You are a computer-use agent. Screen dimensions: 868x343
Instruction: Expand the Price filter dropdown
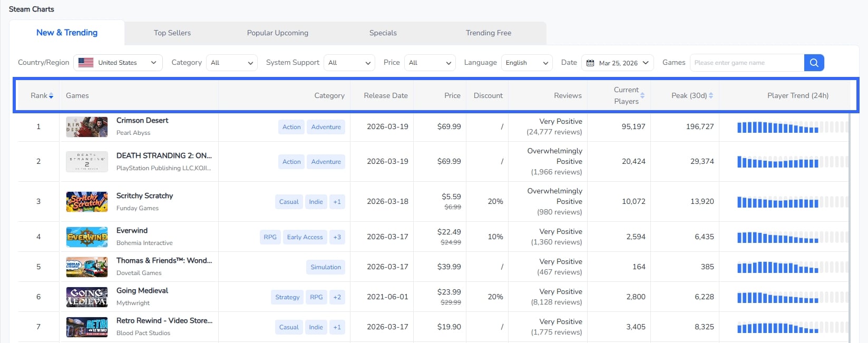point(430,63)
